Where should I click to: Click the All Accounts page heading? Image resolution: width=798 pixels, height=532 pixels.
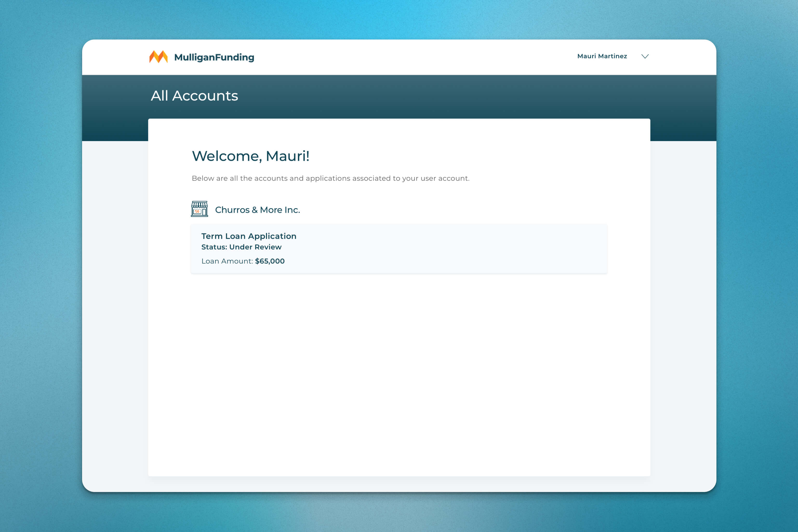click(x=194, y=96)
